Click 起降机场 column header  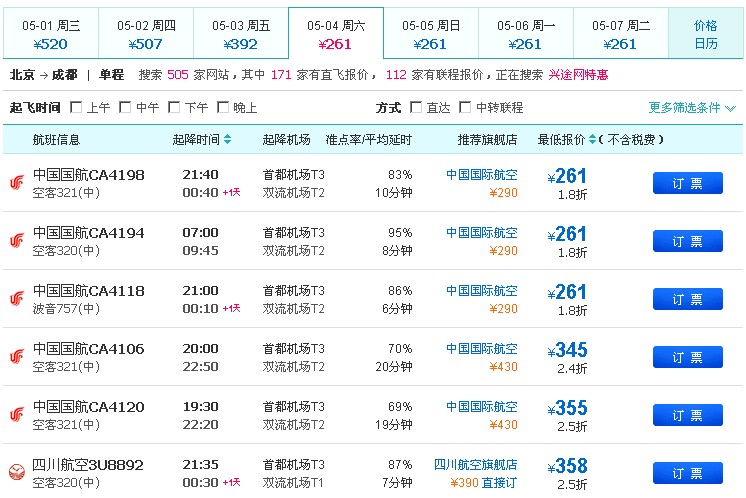click(x=286, y=139)
